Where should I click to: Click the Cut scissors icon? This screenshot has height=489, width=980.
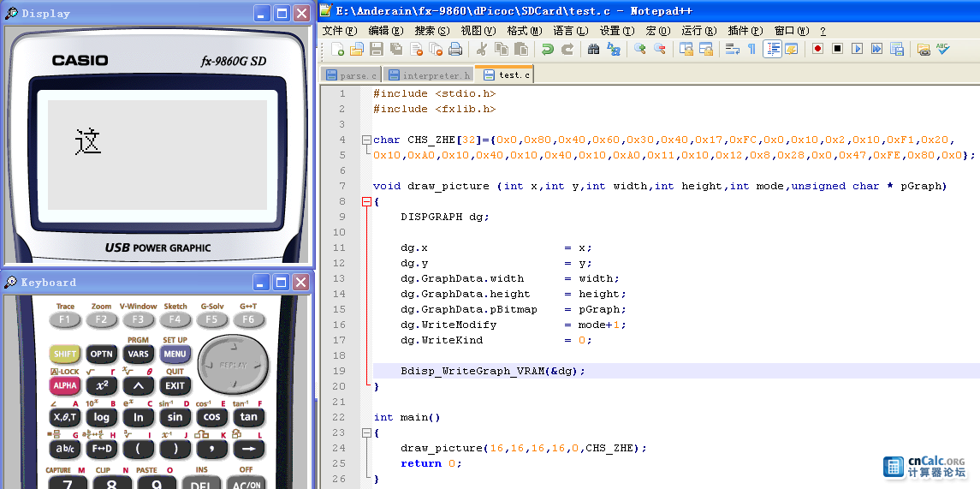click(481, 49)
